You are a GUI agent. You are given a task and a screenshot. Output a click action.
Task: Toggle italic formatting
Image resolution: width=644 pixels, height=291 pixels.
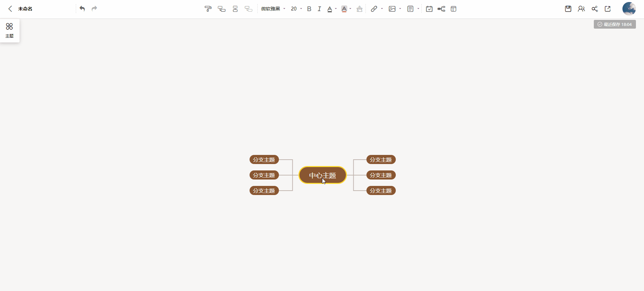pyautogui.click(x=319, y=9)
